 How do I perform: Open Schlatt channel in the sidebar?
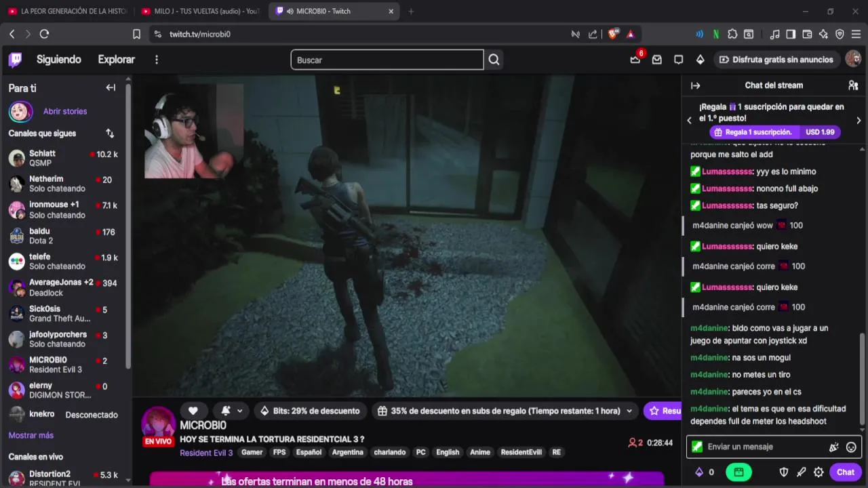(64, 158)
